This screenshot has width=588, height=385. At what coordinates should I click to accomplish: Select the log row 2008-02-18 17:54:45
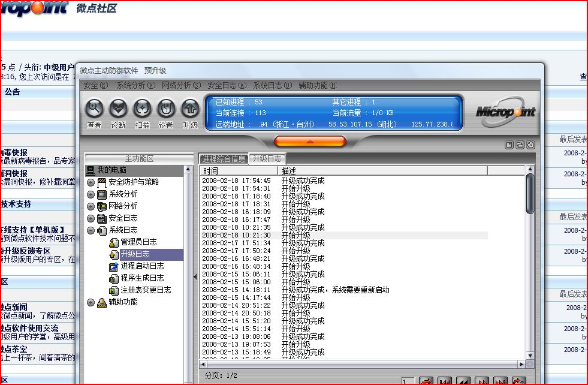pyautogui.click(x=344, y=181)
